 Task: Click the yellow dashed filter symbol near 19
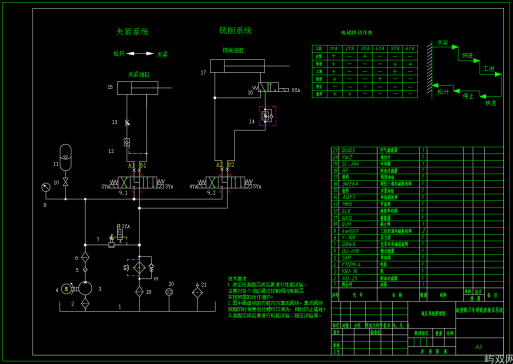click(137, 267)
